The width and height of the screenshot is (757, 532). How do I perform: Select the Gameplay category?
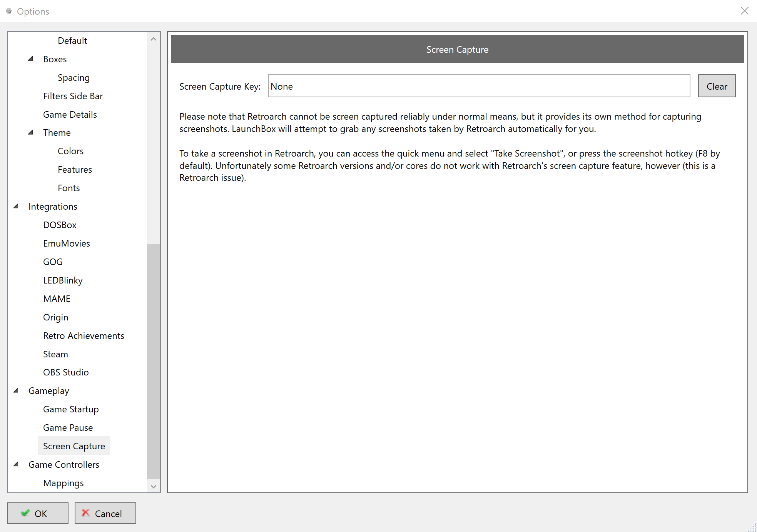(48, 391)
